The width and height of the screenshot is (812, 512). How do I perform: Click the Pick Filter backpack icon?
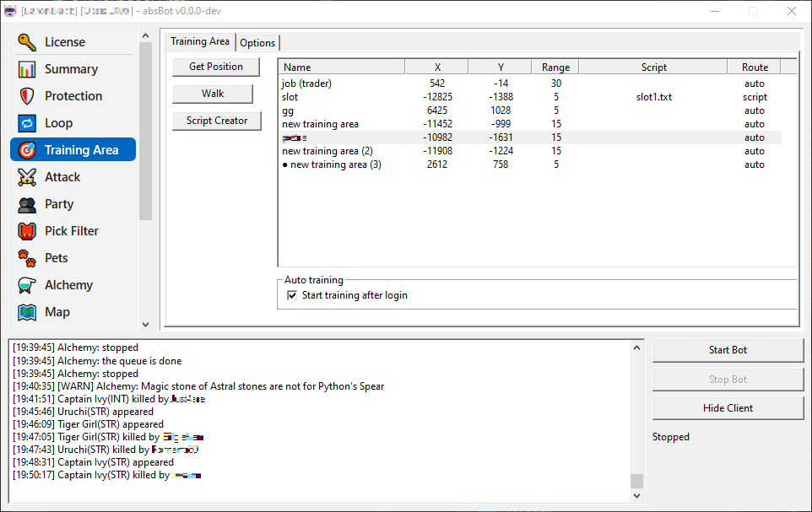27,231
